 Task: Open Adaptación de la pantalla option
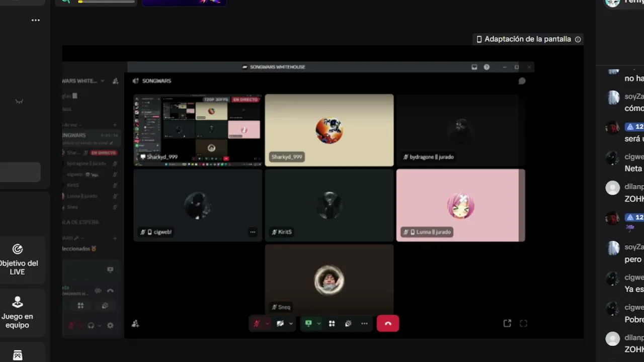pyautogui.click(x=528, y=39)
